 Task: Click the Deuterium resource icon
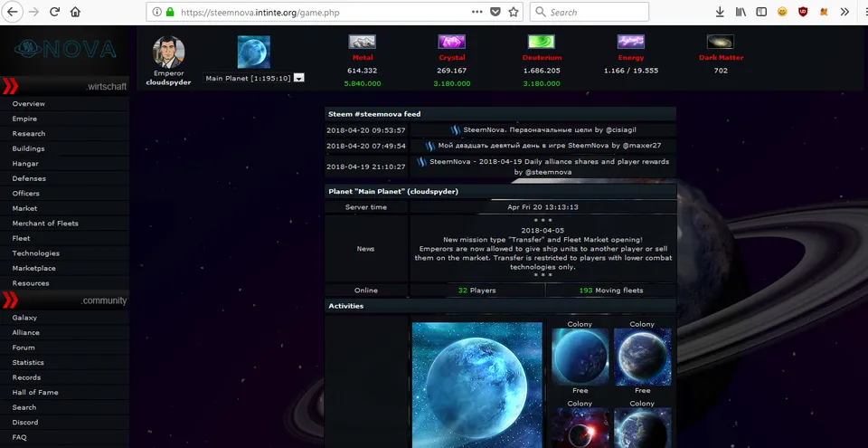[x=542, y=42]
